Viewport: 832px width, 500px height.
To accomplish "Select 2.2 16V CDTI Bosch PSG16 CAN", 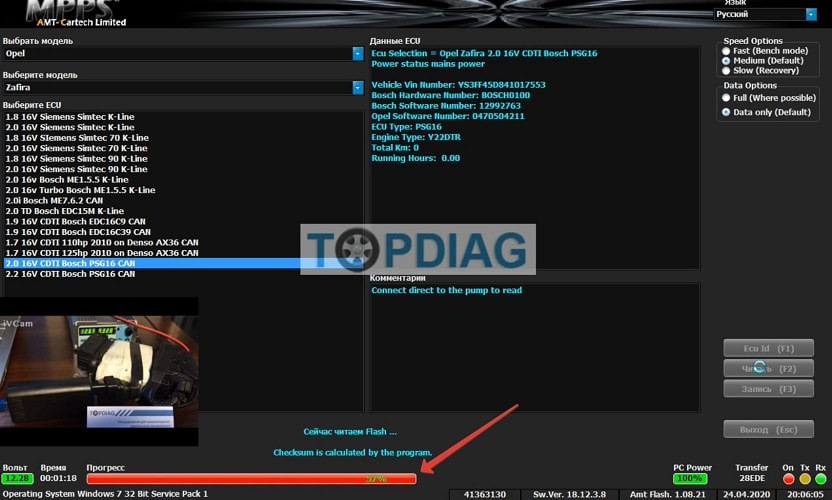I will coord(70,274).
